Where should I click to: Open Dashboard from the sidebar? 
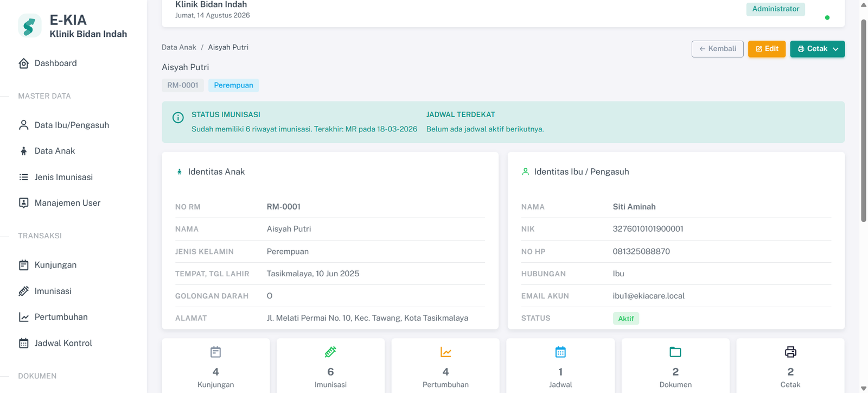point(55,64)
